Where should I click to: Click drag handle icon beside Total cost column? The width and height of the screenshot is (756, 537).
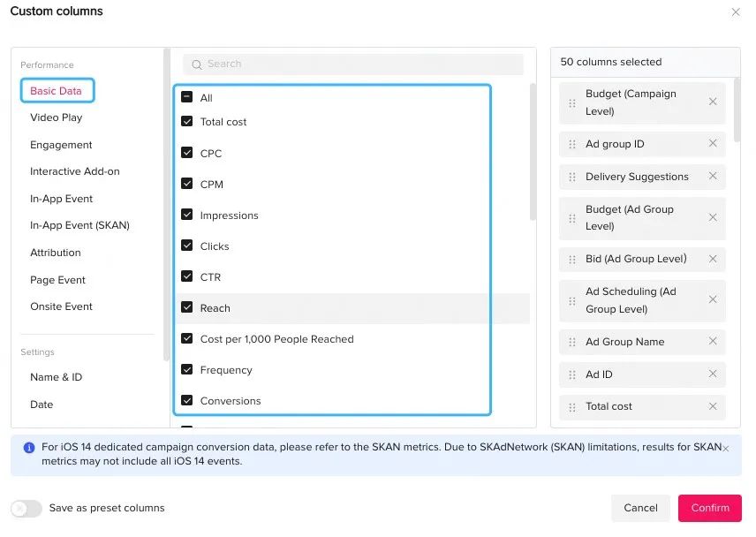[571, 407]
